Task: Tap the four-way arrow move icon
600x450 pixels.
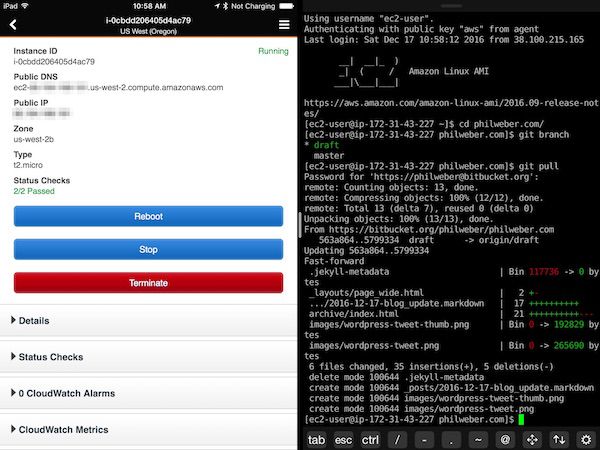Action: click(532, 440)
